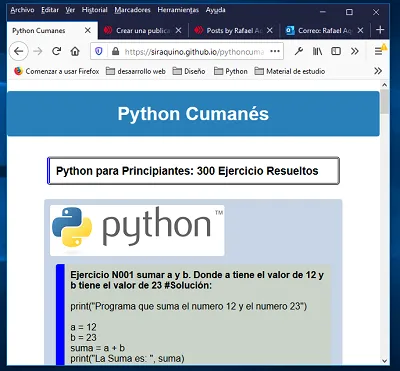
Task: Open the Marcadores menu
Action: click(x=132, y=10)
